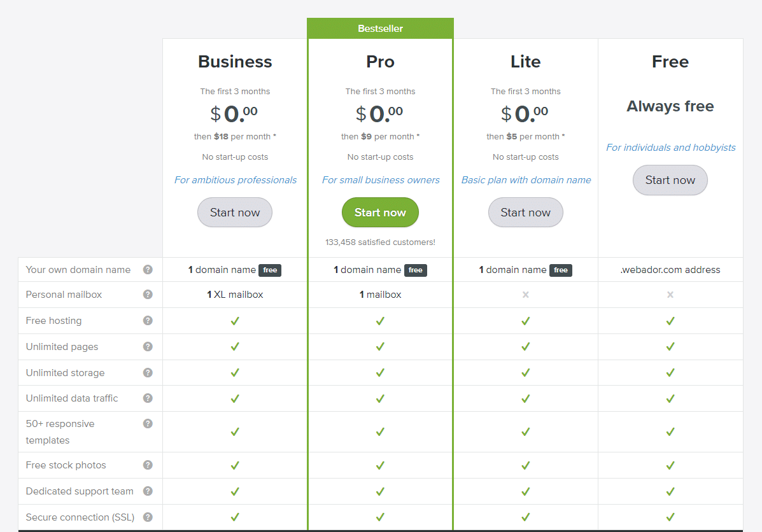The image size is (762, 532).
Task: Click '.webador.com address' cell
Action: coord(670,270)
